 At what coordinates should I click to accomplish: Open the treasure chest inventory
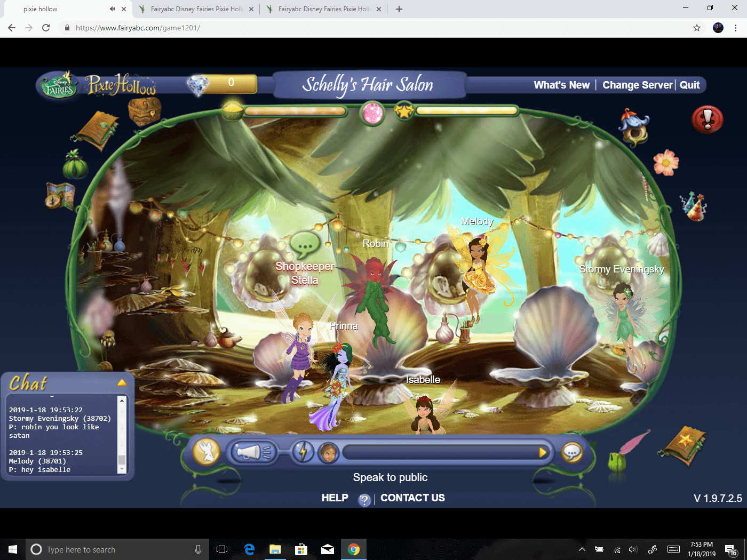tap(145, 111)
